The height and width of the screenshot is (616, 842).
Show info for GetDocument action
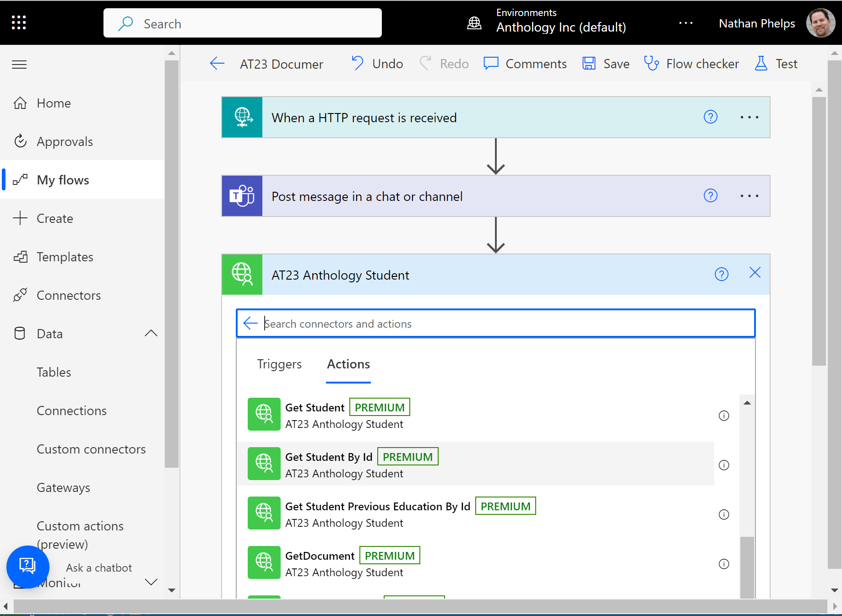(724, 564)
